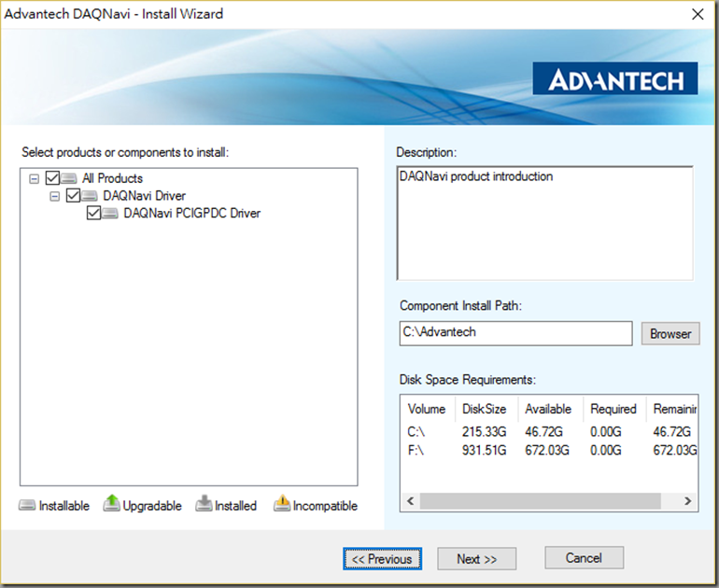Go back with the Previous button
Screen dimensions: 719x588
pyautogui.click(x=382, y=559)
